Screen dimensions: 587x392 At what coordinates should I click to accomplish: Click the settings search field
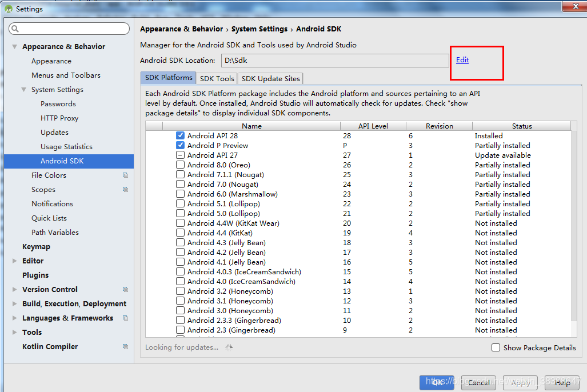69,29
